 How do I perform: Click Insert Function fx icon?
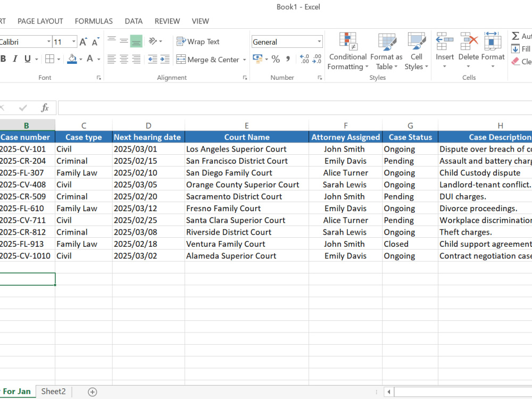(x=45, y=108)
